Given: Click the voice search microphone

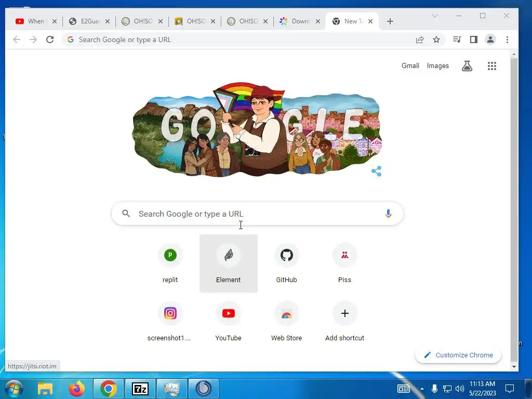Looking at the screenshot, I should point(388,214).
